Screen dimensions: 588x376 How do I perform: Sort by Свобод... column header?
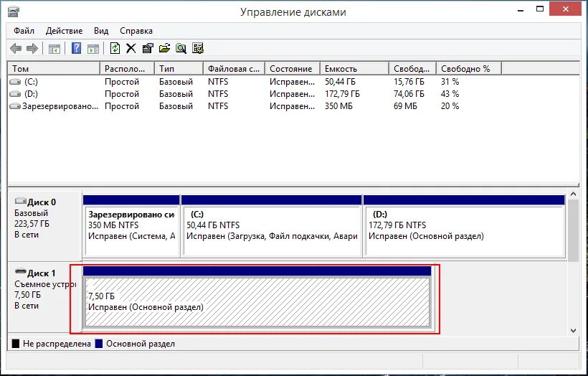point(412,69)
